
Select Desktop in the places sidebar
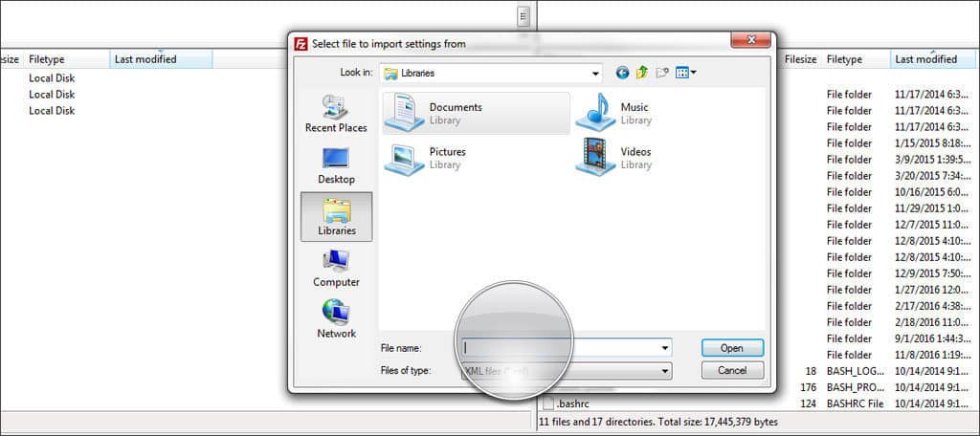(x=336, y=165)
